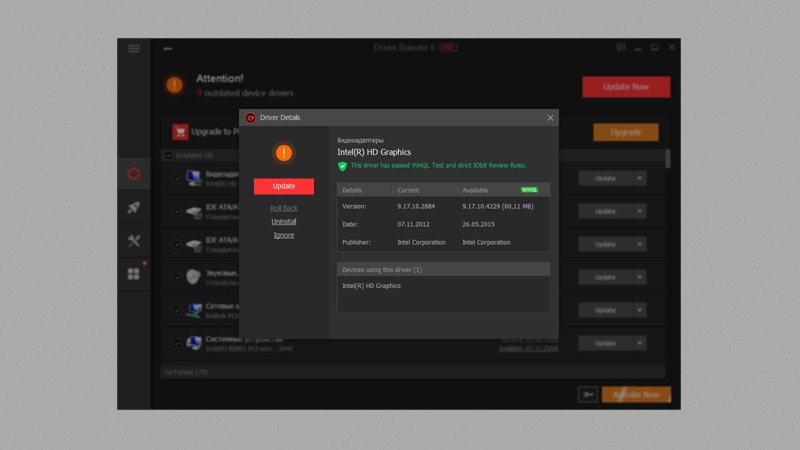This screenshot has height=450, width=800.
Task: Click the Uninstall link
Action: [284, 221]
